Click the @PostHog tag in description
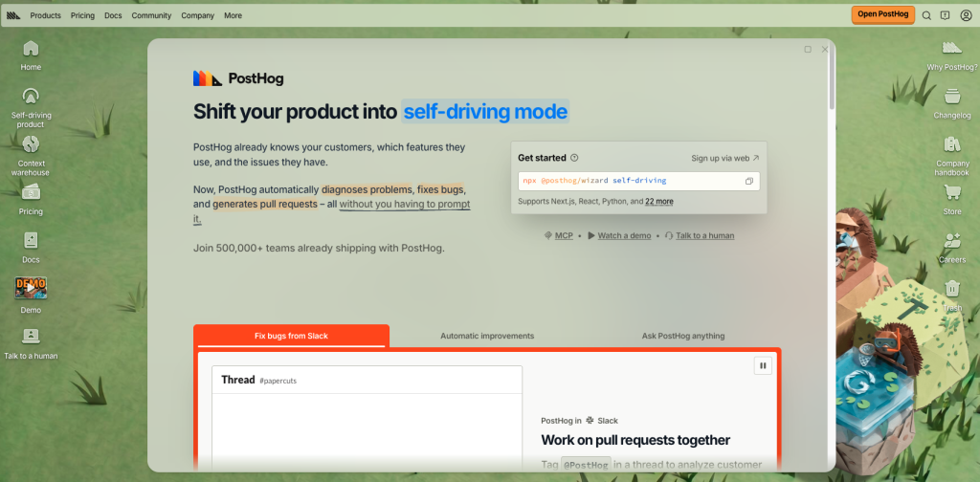 [586, 465]
